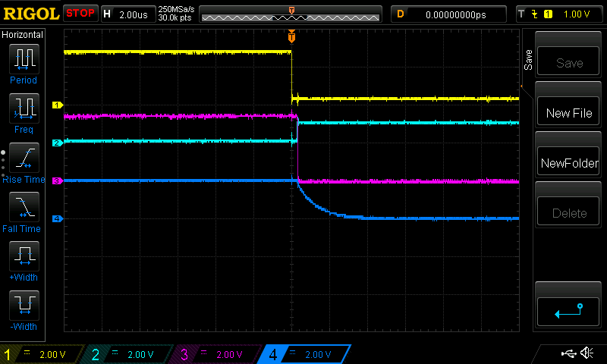607x364 pixels.
Task: Click the back return arrow button
Action: [568, 312]
